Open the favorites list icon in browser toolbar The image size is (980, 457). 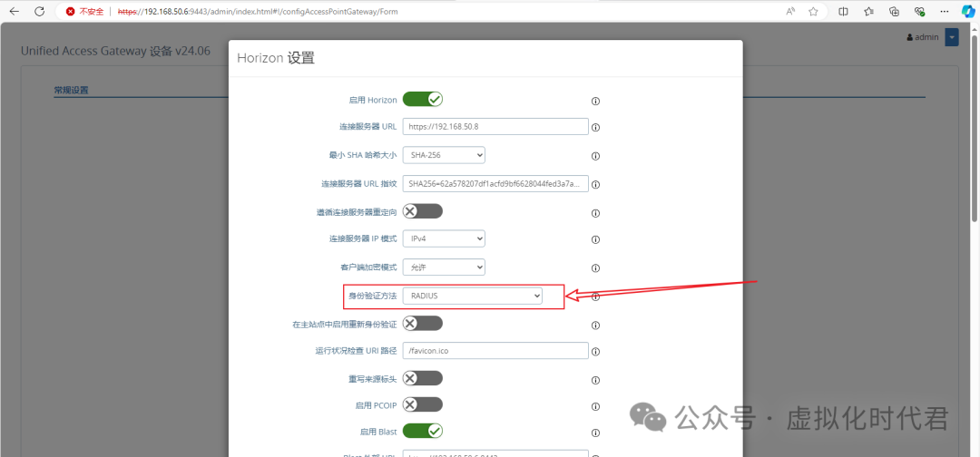868,11
